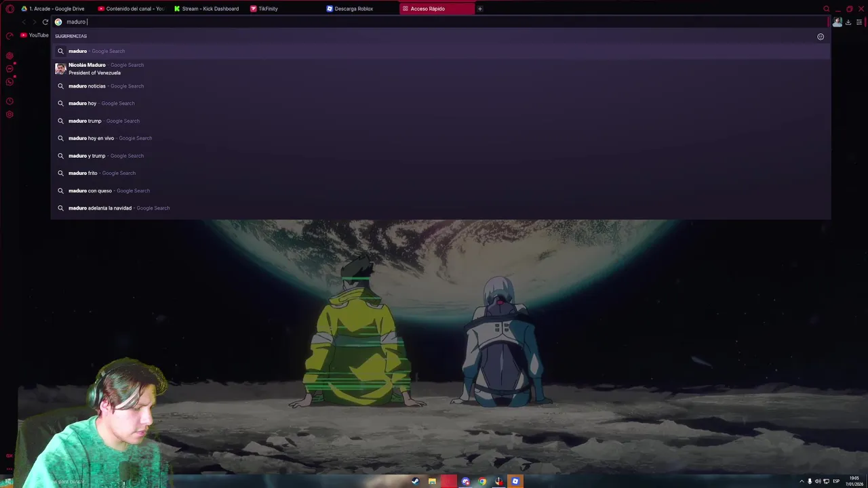Viewport: 868px width, 488px height.
Task: Open Steam from the taskbar
Action: click(x=415, y=481)
